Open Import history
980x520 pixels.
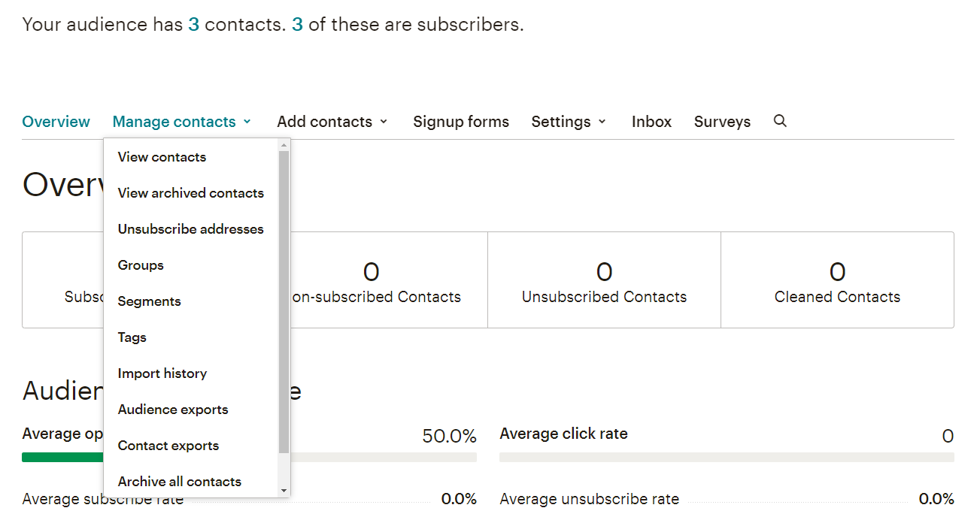coord(162,373)
